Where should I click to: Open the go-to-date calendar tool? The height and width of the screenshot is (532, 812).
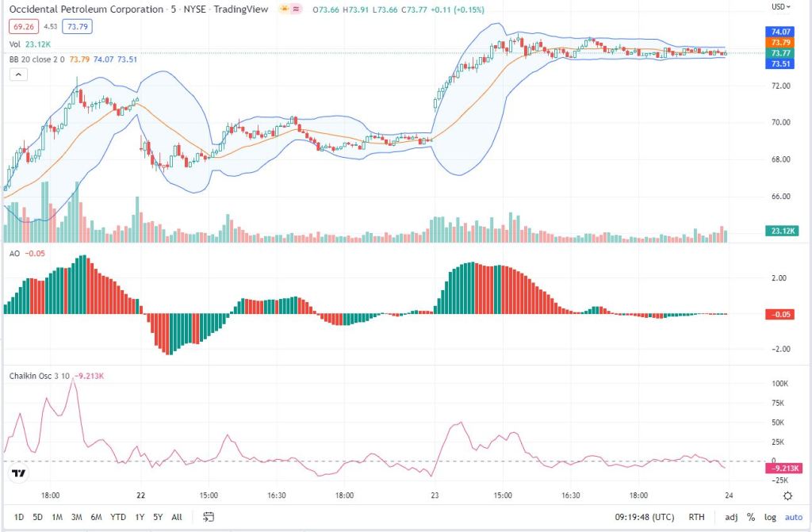click(x=209, y=516)
